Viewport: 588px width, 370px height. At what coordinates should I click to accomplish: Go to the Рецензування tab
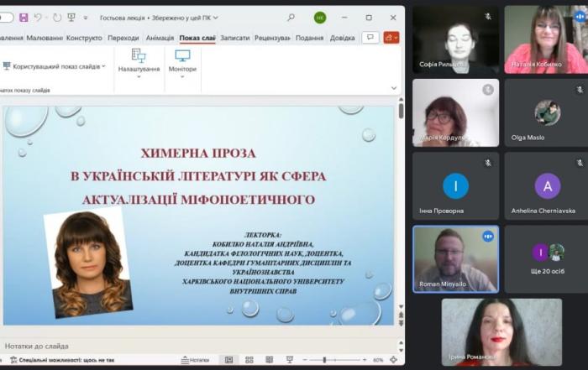(273, 38)
